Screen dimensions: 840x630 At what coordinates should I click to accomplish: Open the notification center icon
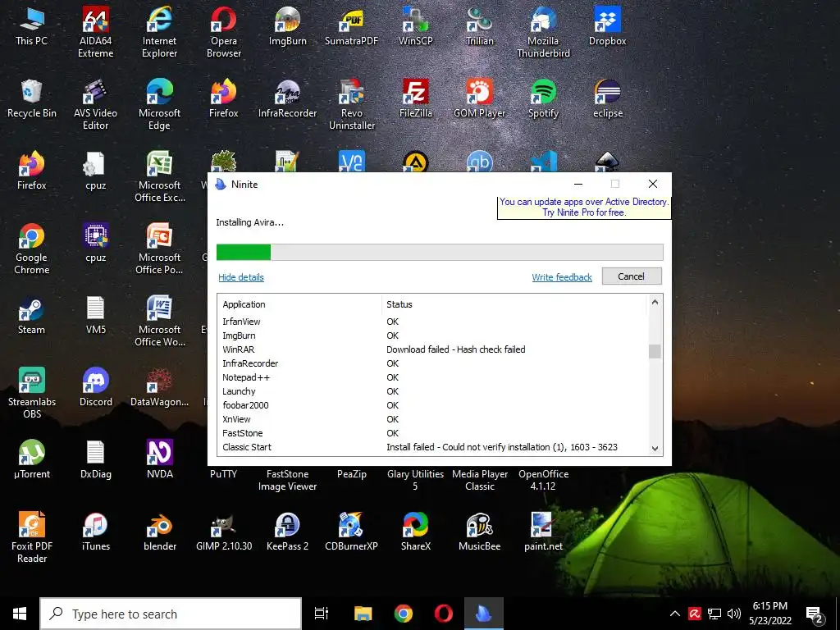[x=815, y=615]
